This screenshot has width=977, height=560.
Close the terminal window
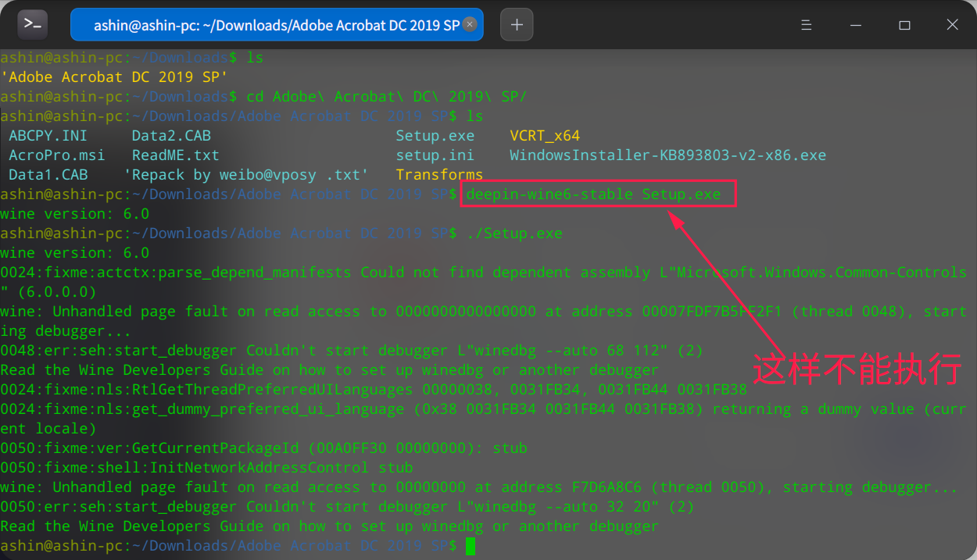(952, 25)
